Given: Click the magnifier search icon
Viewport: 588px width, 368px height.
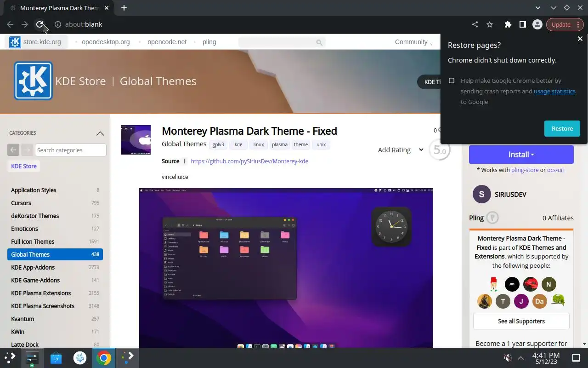Looking at the screenshot, I should point(319,42).
